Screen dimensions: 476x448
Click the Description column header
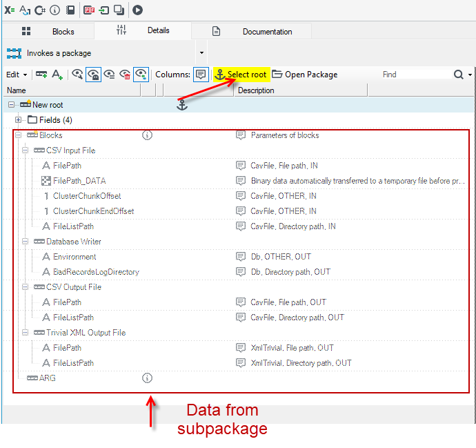pos(301,90)
